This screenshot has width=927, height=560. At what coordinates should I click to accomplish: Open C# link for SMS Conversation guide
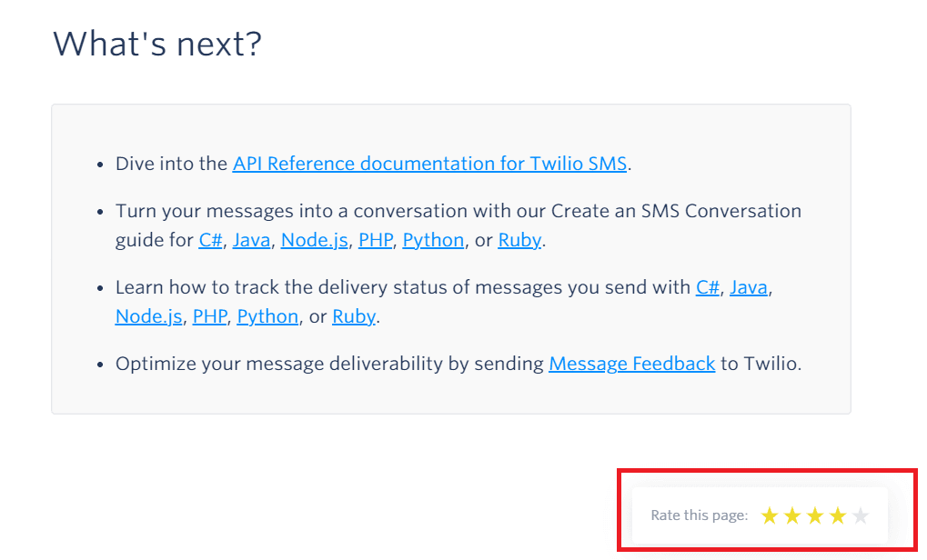click(x=209, y=240)
